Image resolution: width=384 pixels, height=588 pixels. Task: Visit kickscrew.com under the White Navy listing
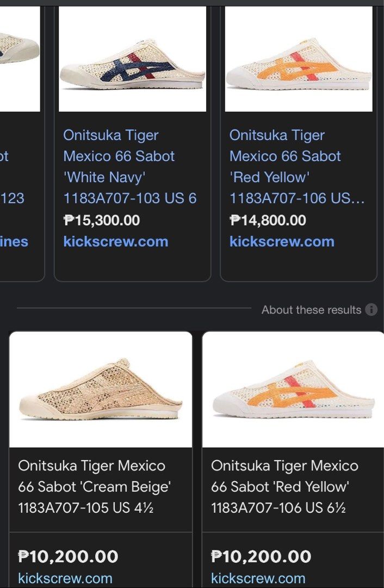(x=116, y=241)
